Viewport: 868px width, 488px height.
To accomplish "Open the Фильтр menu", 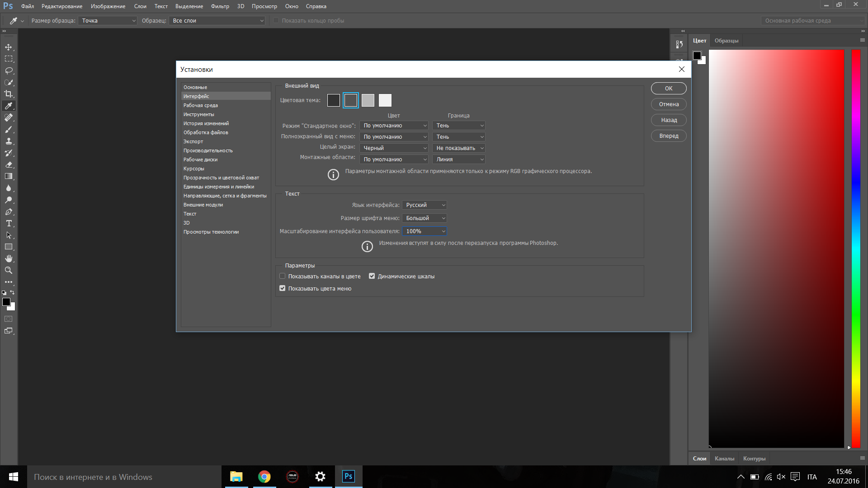I will point(220,6).
